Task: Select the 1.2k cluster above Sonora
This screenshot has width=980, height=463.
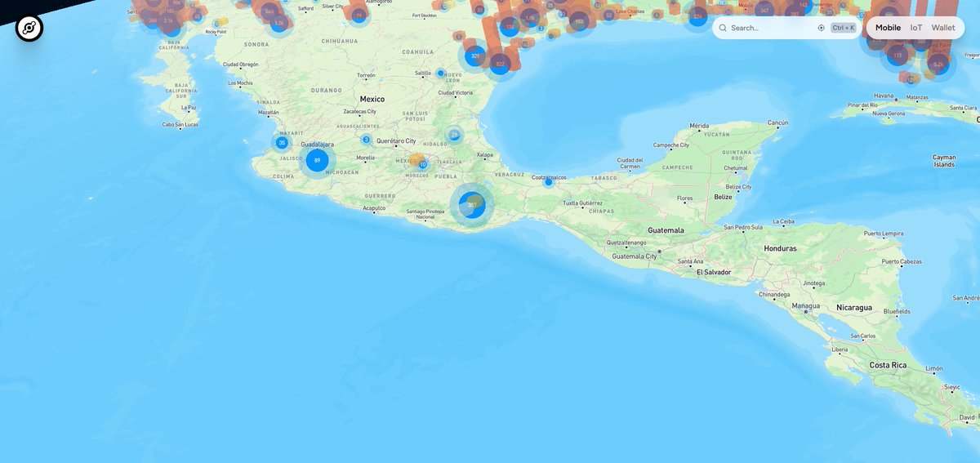Action: coord(279,23)
